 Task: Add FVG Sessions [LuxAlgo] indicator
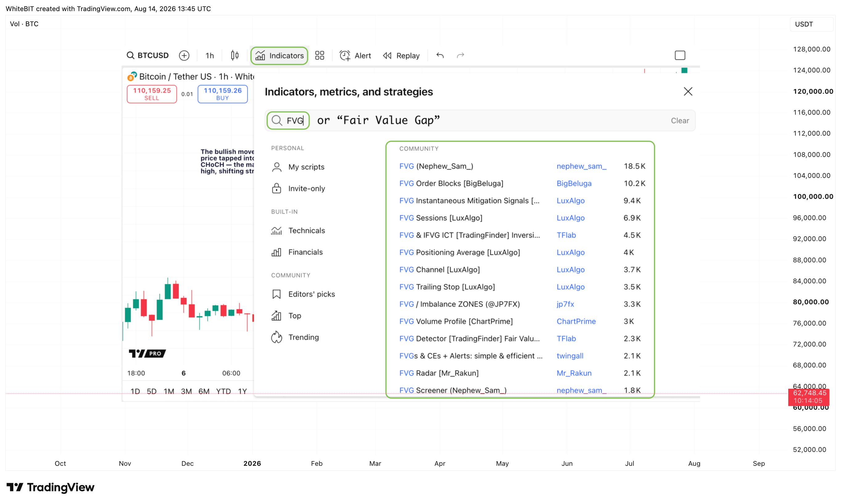pos(441,218)
